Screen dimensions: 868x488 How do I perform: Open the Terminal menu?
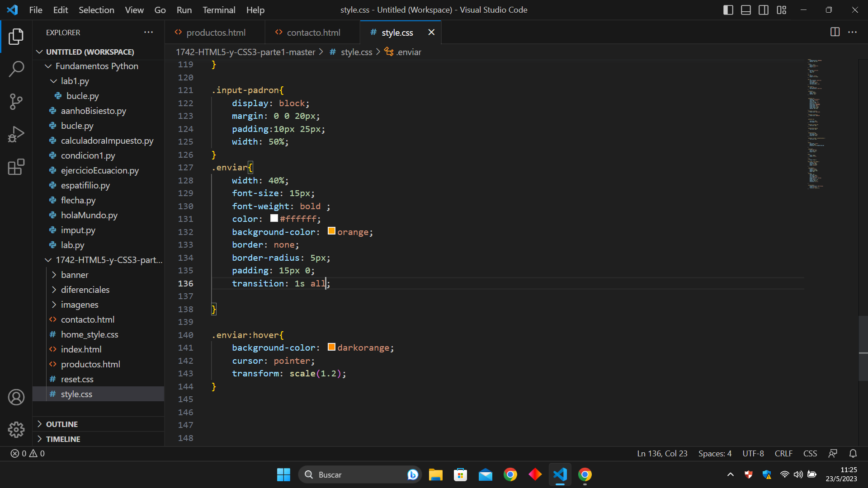point(219,10)
